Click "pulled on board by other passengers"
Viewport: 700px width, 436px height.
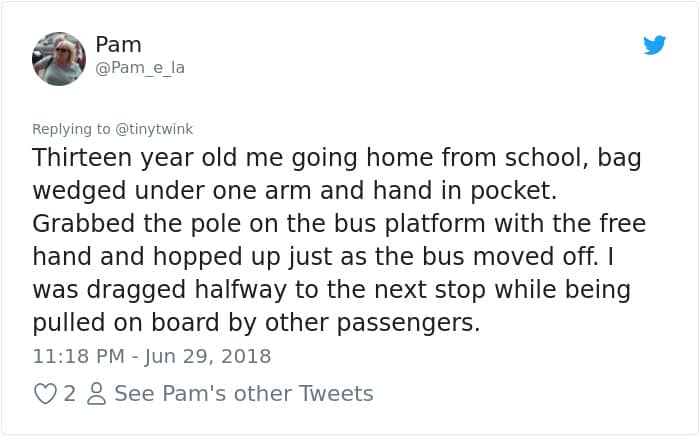pos(257,323)
